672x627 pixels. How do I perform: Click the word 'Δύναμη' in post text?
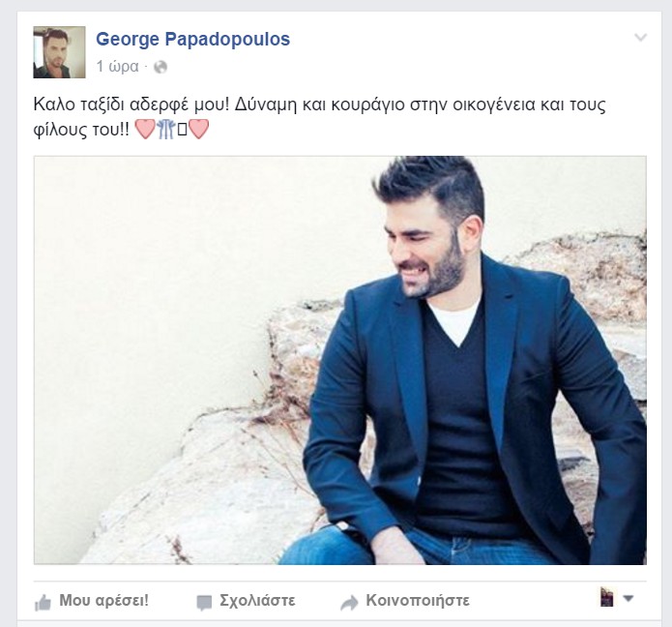click(266, 105)
